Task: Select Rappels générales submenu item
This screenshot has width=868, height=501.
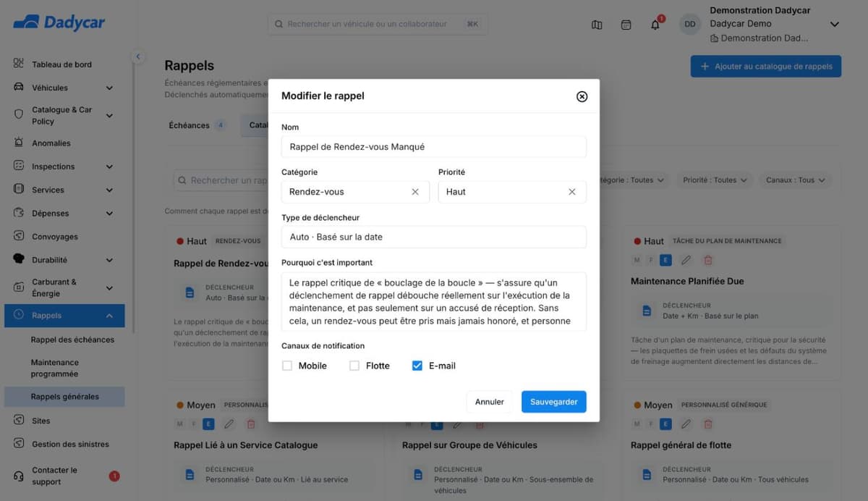Action: click(x=64, y=397)
